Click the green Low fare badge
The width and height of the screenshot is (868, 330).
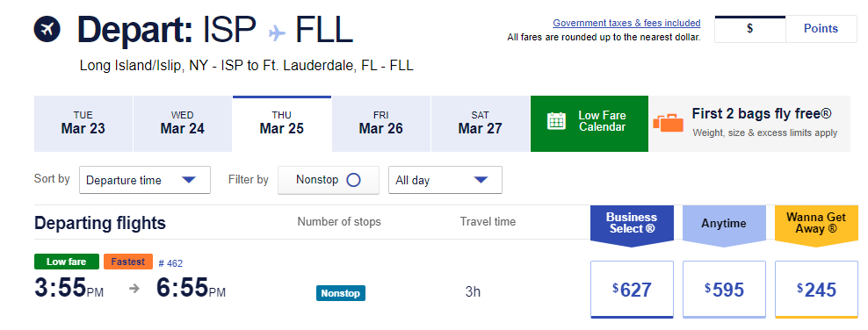click(67, 262)
